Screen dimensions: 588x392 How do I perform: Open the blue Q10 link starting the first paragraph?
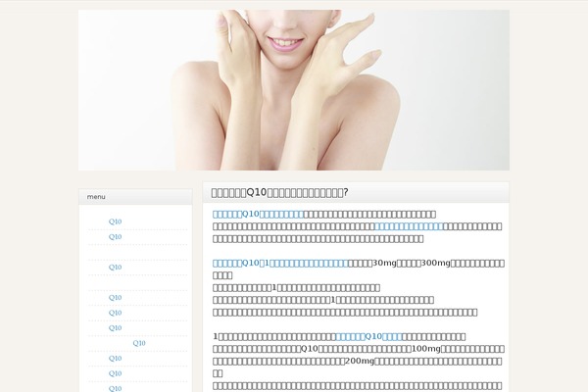point(258,215)
